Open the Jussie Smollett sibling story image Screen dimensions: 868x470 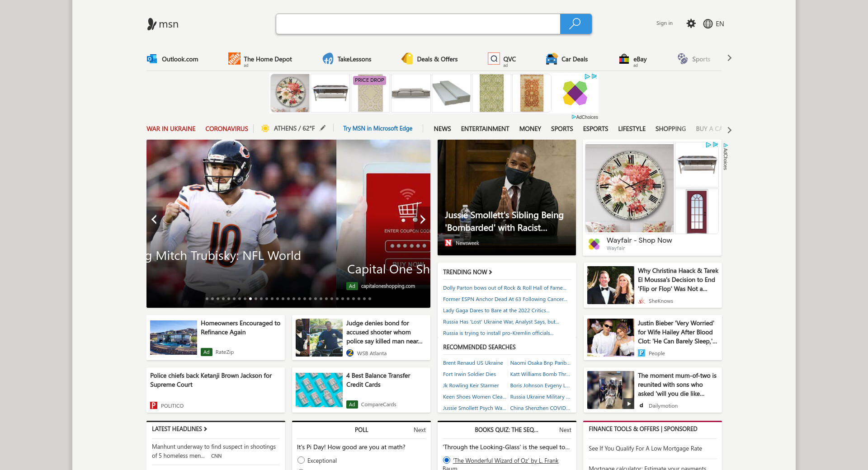point(507,197)
